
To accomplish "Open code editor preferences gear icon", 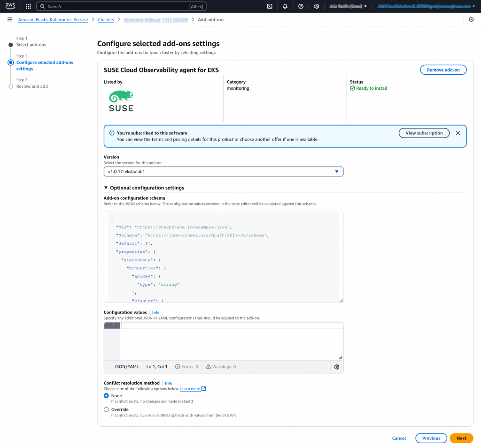I will (337, 367).
